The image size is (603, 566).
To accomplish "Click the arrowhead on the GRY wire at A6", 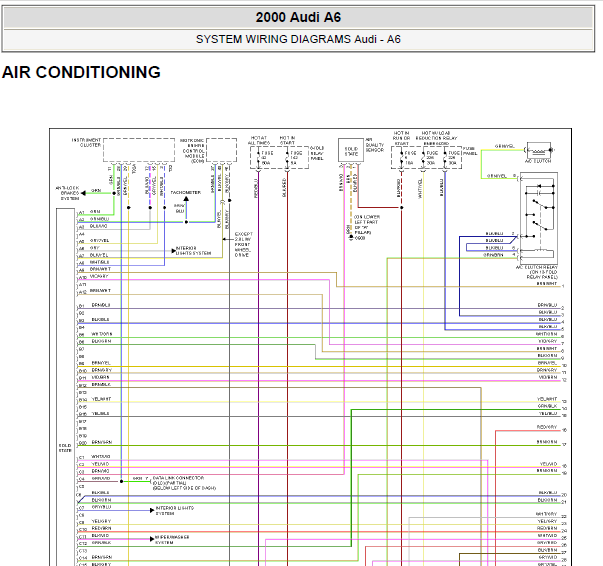I will (x=174, y=251).
